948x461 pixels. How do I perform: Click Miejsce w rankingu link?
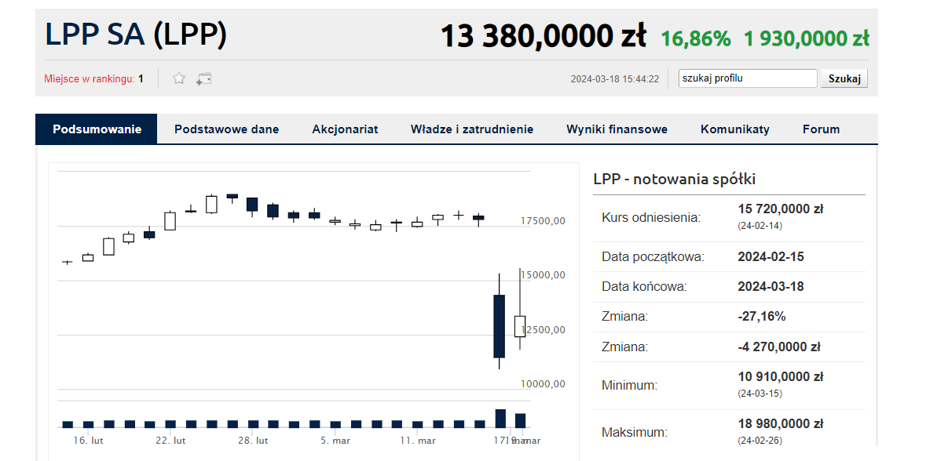coord(89,79)
